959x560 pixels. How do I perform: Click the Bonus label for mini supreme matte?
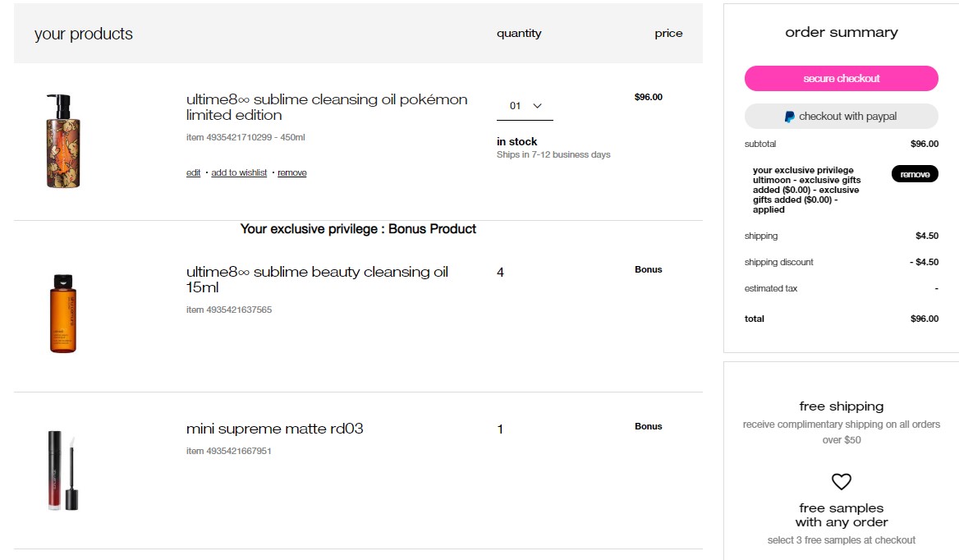[649, 426]
